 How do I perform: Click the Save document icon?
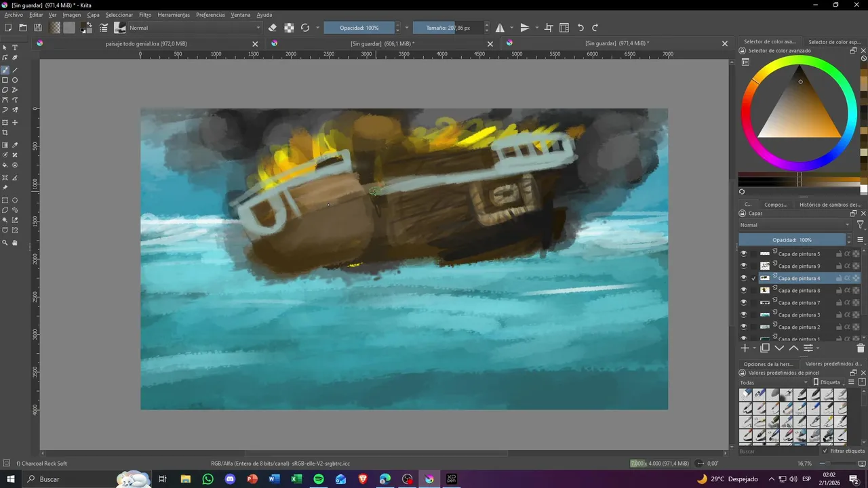pyautogui.click(x=38, y=28)
